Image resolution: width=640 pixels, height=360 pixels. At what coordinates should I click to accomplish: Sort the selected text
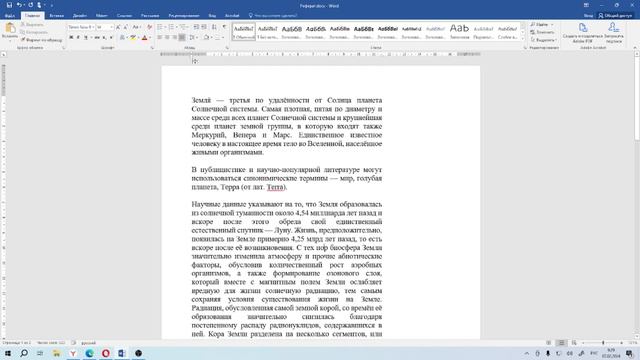pos(214,27)
